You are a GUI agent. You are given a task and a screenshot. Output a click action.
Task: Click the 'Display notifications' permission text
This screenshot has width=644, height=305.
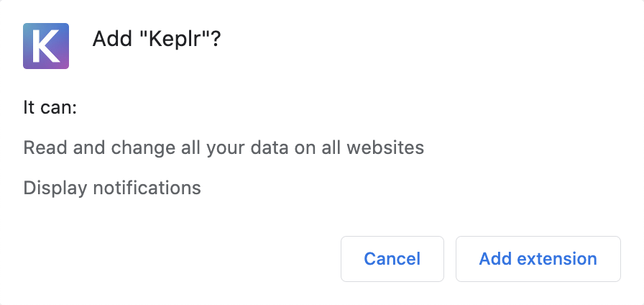[x=112, y=188]
